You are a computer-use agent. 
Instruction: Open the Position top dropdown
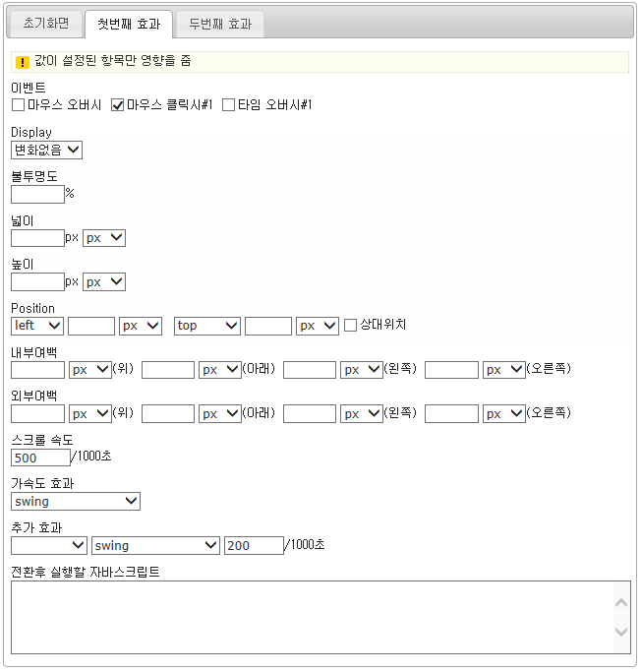[206, 325]
